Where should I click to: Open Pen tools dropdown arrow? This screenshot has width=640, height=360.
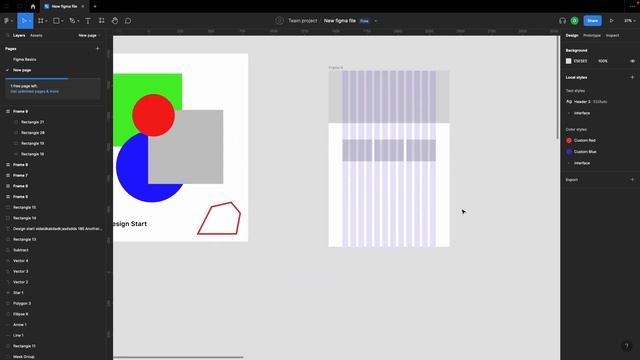(78, 21)
